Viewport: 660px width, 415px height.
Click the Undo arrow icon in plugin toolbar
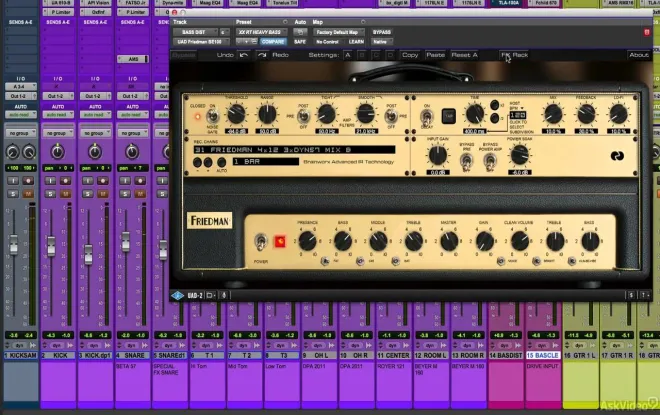click(x=244, y=55)
